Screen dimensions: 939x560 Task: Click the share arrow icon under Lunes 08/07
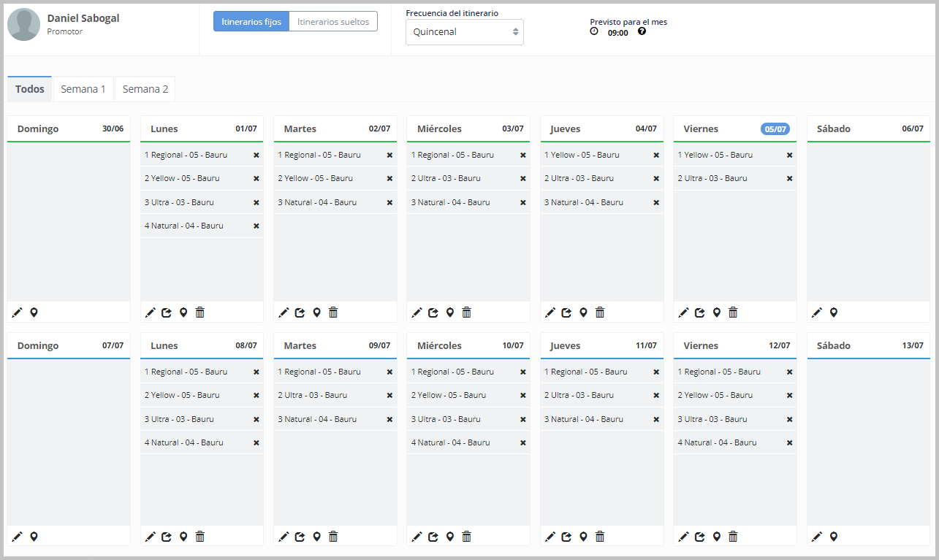(167, 537)
